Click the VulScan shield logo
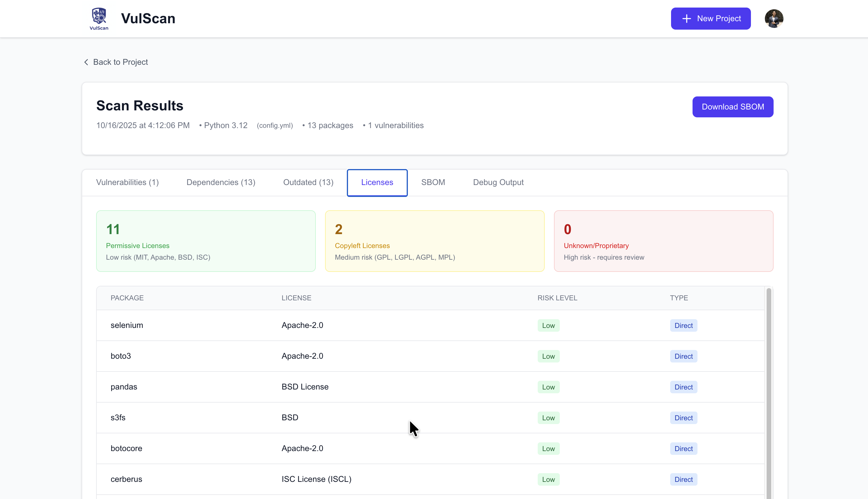This screenshot has height=499, width=868. pyautogui.click(x=99, y=19)
